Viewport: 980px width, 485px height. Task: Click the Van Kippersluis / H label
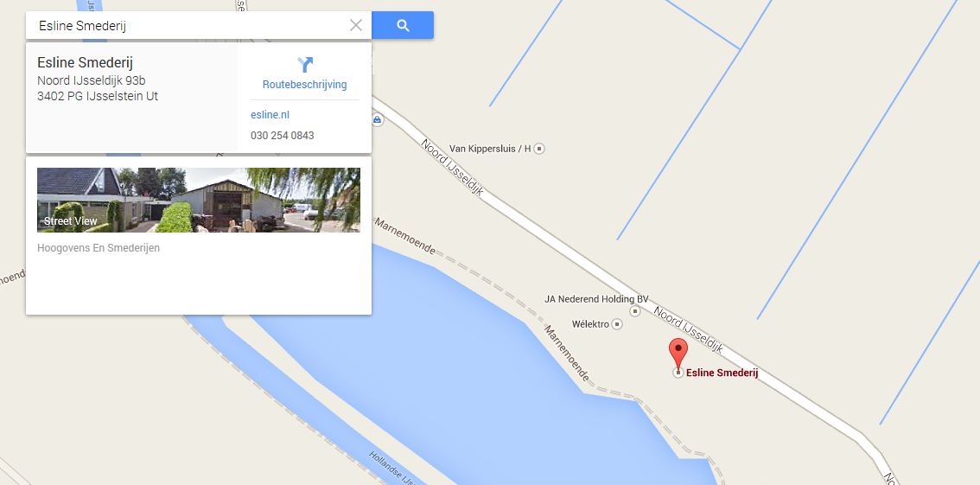490,149
